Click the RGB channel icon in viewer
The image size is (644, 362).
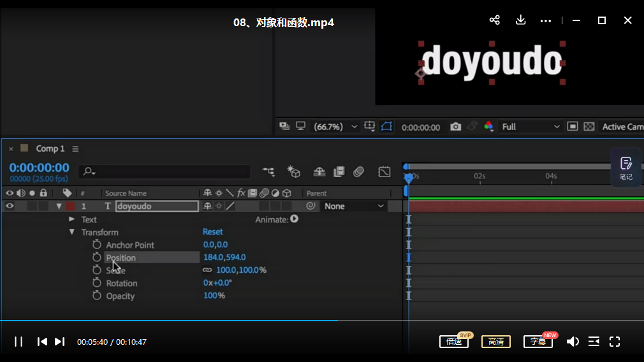(488, 126)
